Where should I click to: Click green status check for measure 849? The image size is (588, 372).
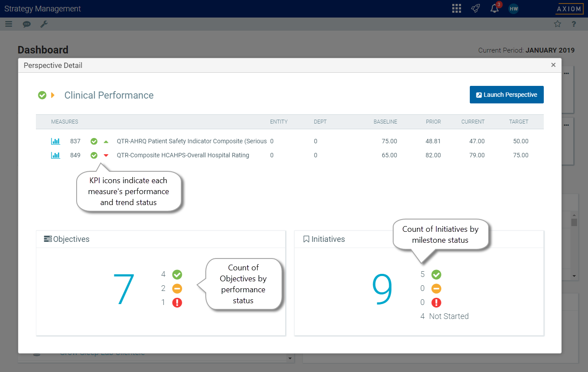tap(94, 155)
